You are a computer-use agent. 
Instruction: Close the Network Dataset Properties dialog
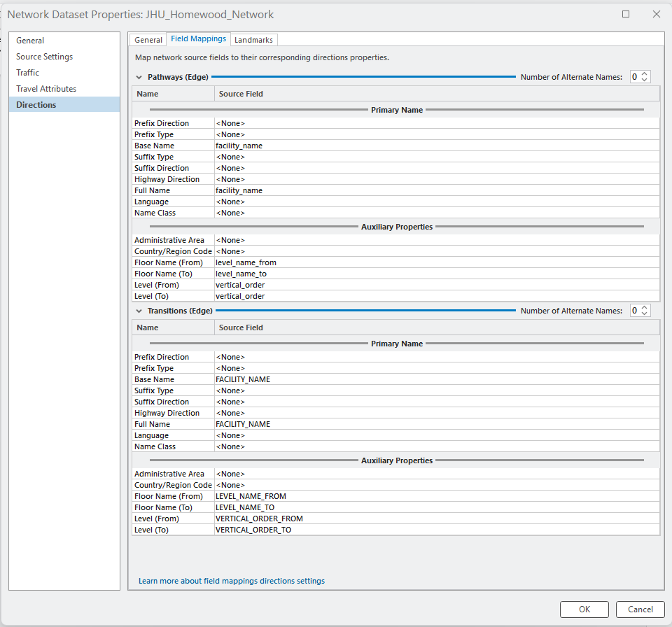point(656,14)
